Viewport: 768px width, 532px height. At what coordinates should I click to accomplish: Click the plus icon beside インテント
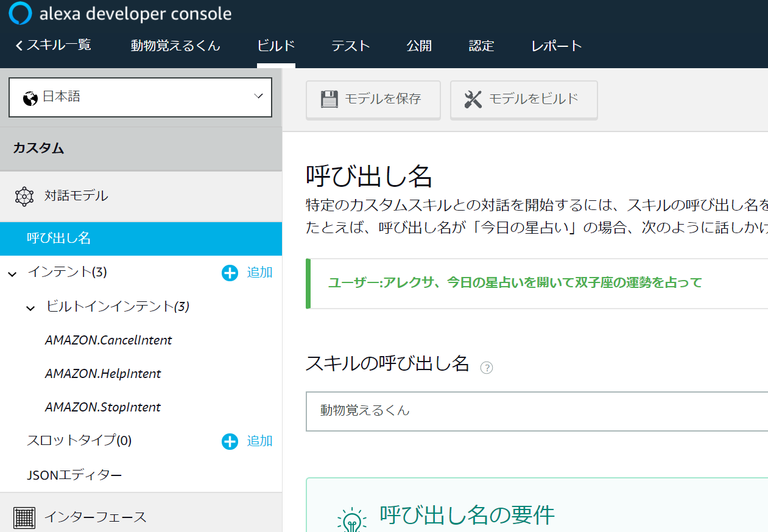tap(230, 273)
